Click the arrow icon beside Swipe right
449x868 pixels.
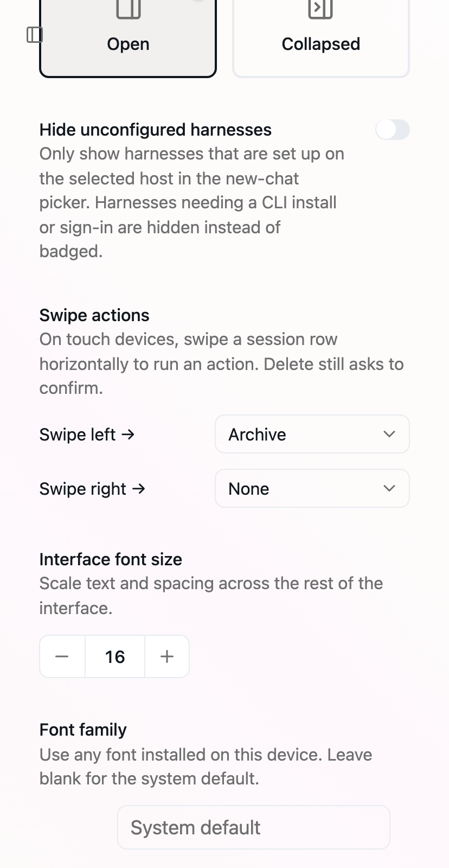pyautogui.click(x=139, y=488)
